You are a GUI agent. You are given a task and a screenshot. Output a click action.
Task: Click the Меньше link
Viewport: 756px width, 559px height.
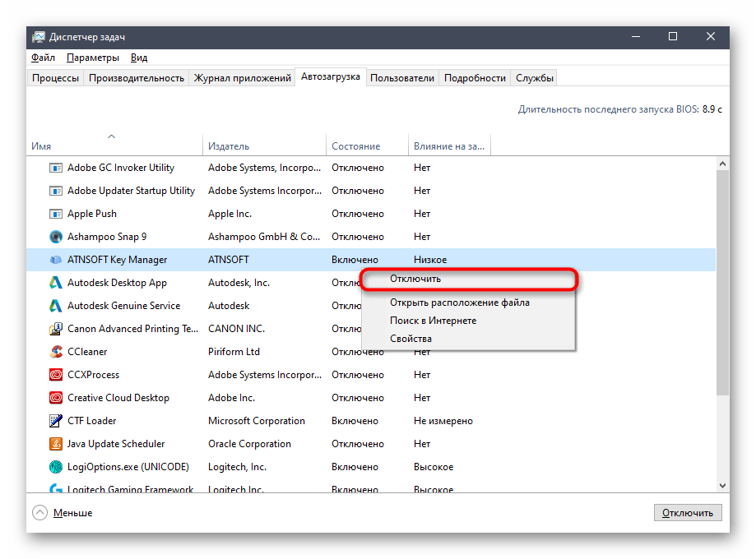(x=73, y=513)
